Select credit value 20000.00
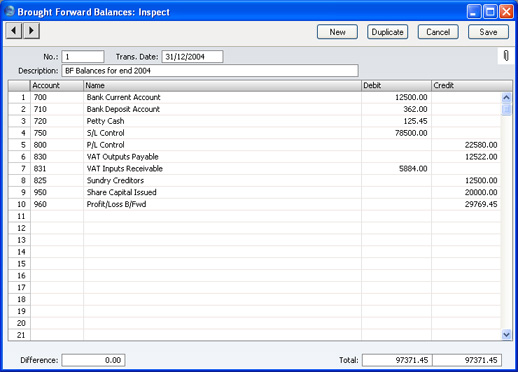This screenshot has width=518, height=372. coord(466,192)
